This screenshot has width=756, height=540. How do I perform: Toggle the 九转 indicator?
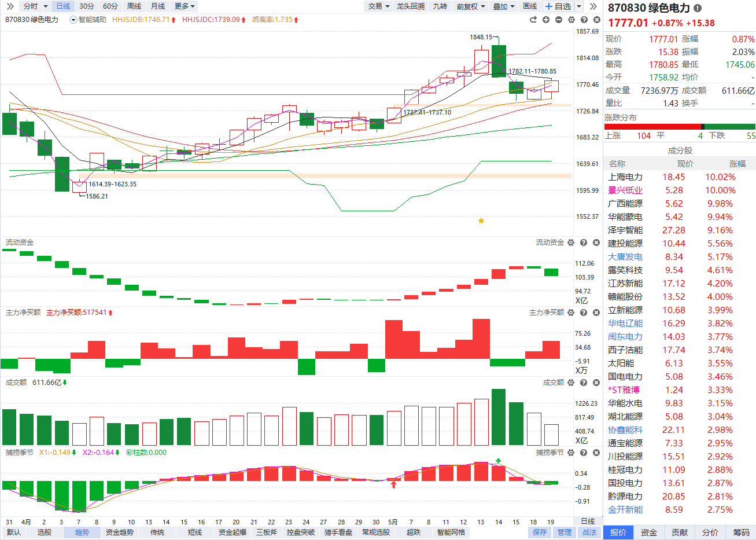point(440,6)
